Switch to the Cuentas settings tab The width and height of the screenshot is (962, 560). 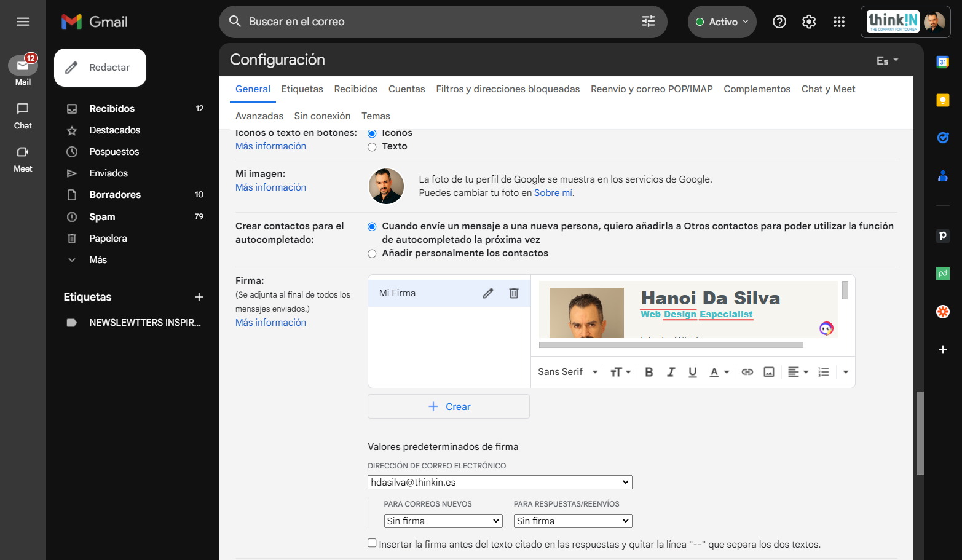coord(406,89)
